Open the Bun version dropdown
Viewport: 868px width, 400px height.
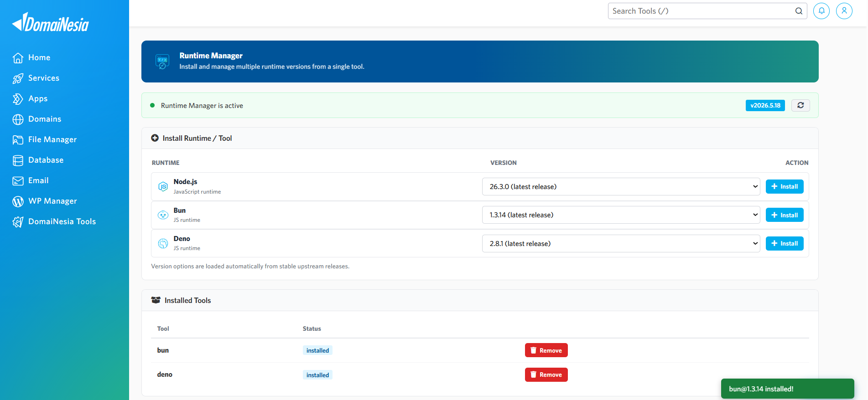[x=621, y=215]
